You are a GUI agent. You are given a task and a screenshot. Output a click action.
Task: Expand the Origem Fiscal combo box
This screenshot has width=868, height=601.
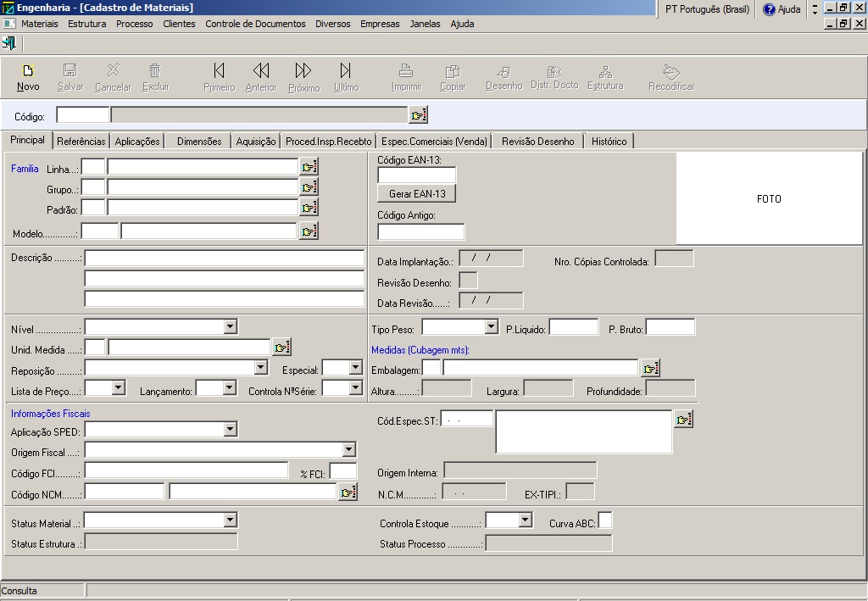348,450
